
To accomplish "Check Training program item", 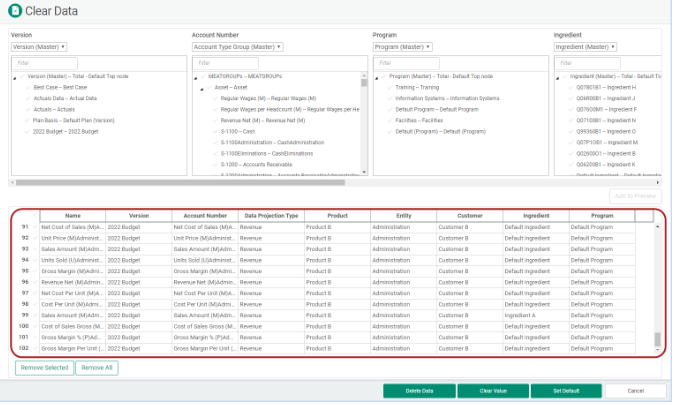I will 390,87.
